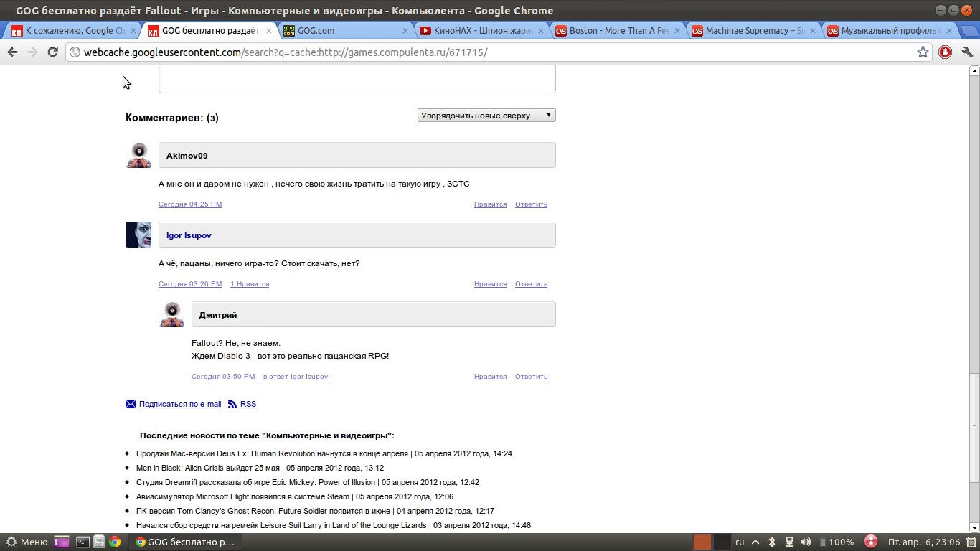This screenshot has width=980, height=551.
Task: Close the КиноНАХ tab
Action: coord(541,31)
